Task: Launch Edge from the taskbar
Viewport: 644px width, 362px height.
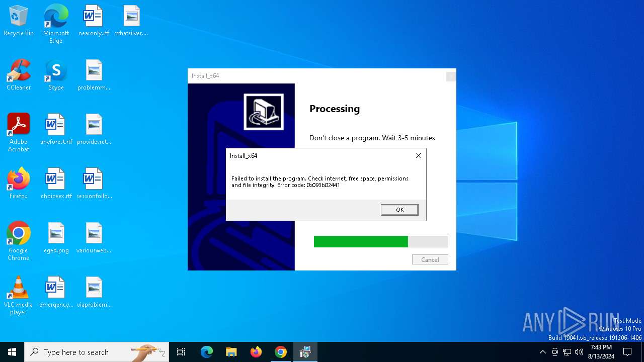Action: [207, 352]
